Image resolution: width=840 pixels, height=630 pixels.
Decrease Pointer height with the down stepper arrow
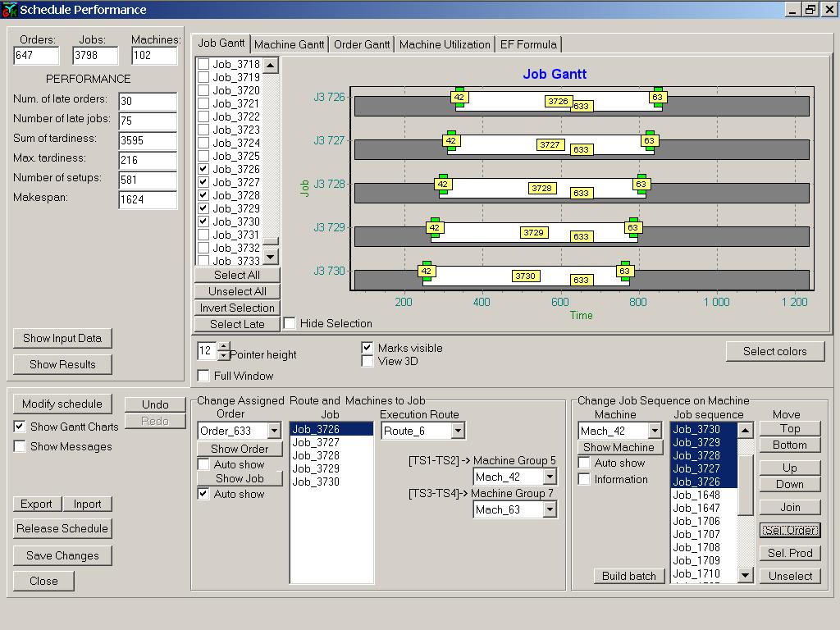223,356
